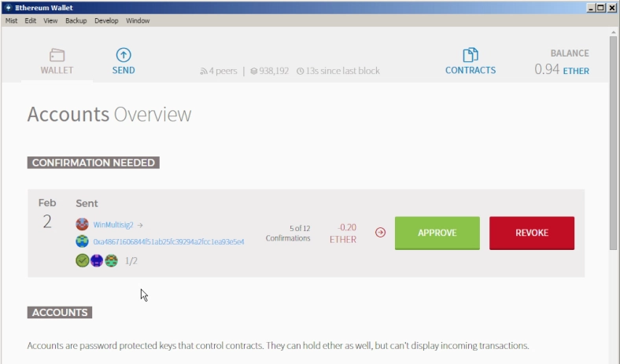This screenshot has width=620, height=364.
Task: Click the third green owner identicon
Action: coord(112,260)
